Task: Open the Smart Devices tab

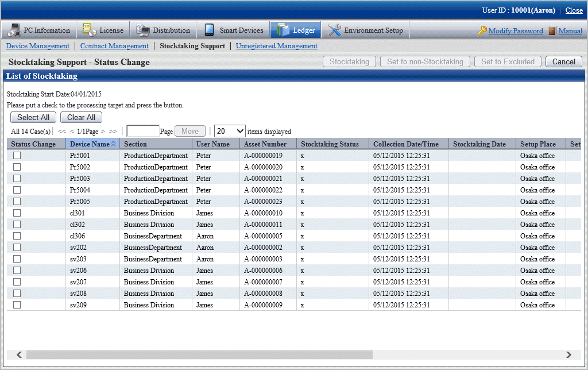Action: (233, 30)
